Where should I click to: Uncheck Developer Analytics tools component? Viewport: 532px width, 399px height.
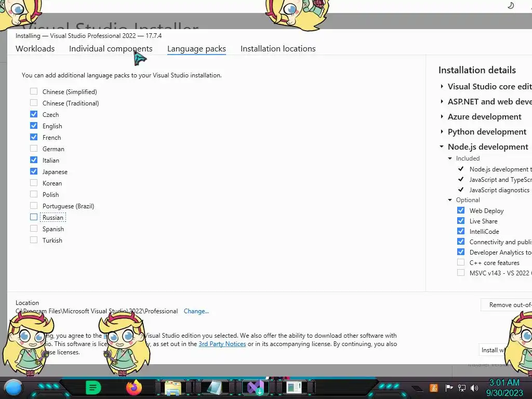pos(461,252)
